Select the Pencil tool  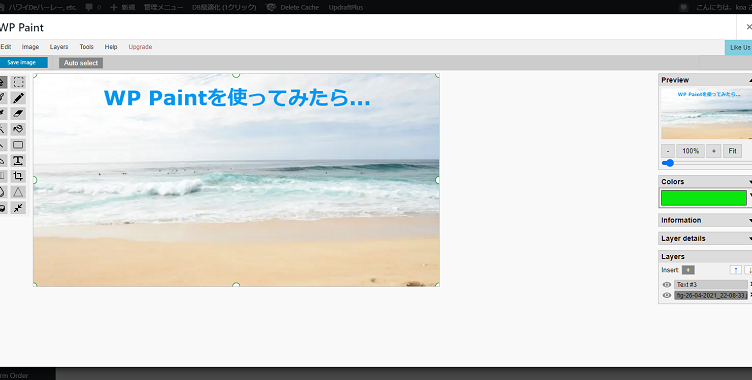point(18,98)
